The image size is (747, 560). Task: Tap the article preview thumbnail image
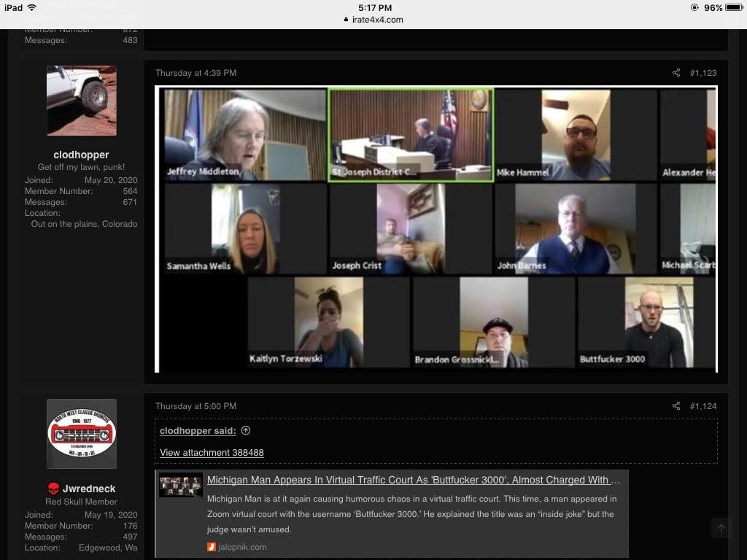click(181, 485)
